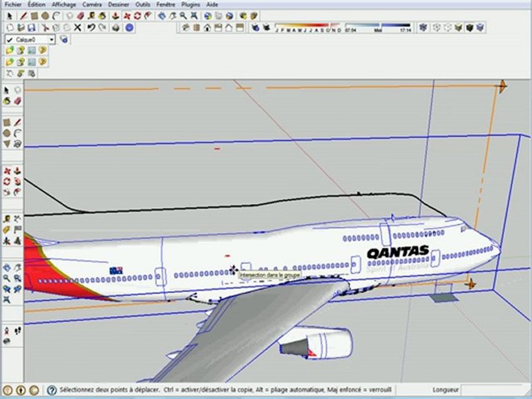Enable Shaded with Textures face style
Screen dimensions: 532x399
469,28
